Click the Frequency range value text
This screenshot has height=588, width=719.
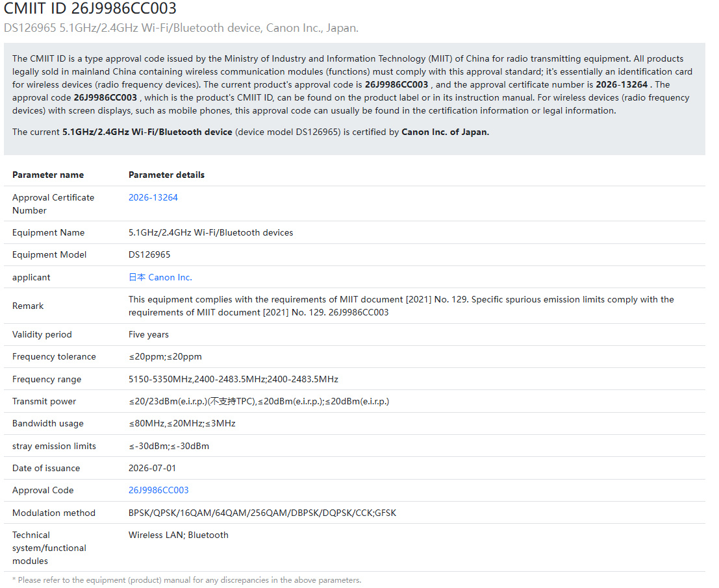click(x=233, y=380)
